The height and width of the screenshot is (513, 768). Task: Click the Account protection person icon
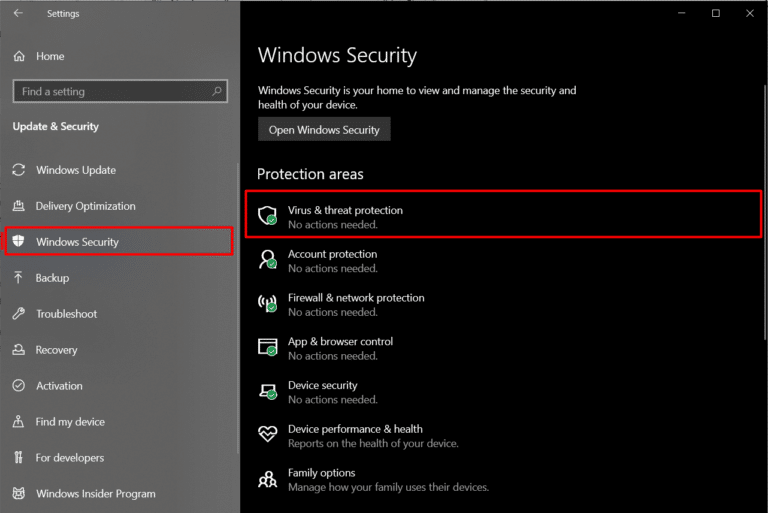click(267, 260)
